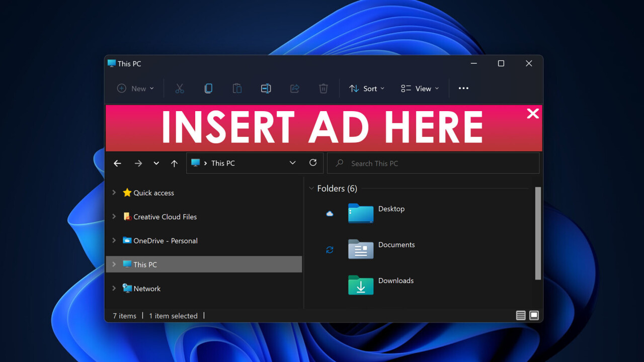Click the Share icon in toolbar

(295, 88)
